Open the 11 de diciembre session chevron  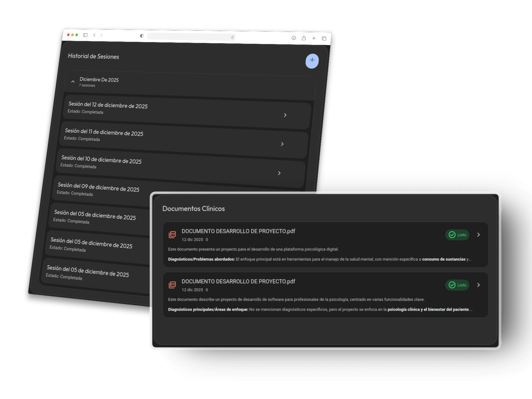coord(282,144)
